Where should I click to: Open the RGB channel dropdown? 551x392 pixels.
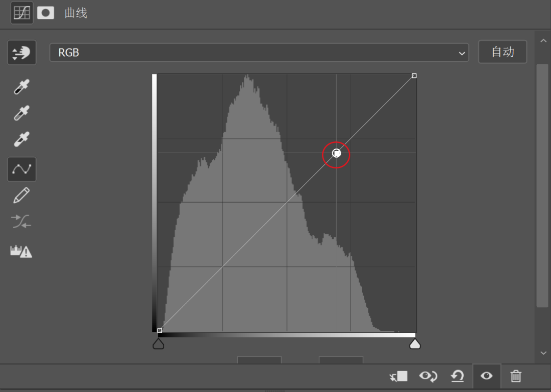coord(259,53)
